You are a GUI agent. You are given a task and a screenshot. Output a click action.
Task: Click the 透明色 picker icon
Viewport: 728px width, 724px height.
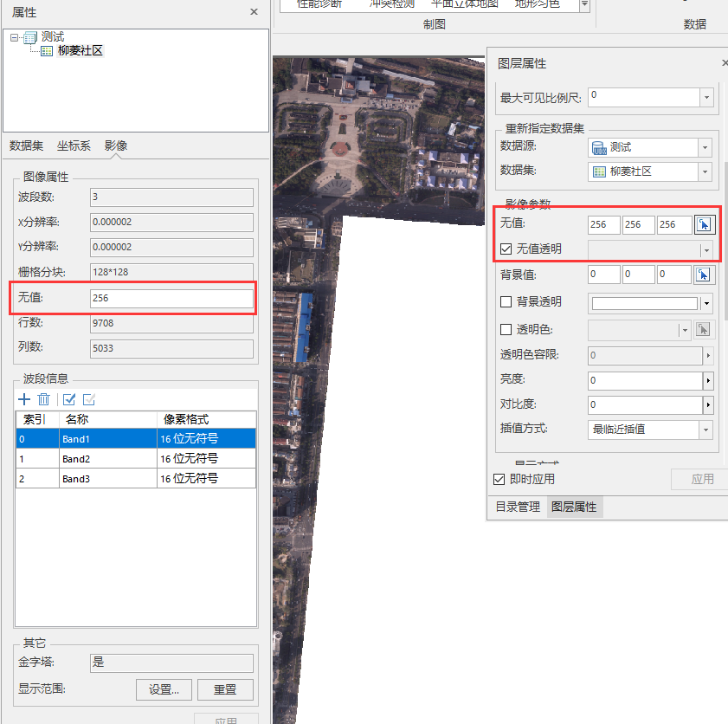pyautogui.click(x=704, y=330)
